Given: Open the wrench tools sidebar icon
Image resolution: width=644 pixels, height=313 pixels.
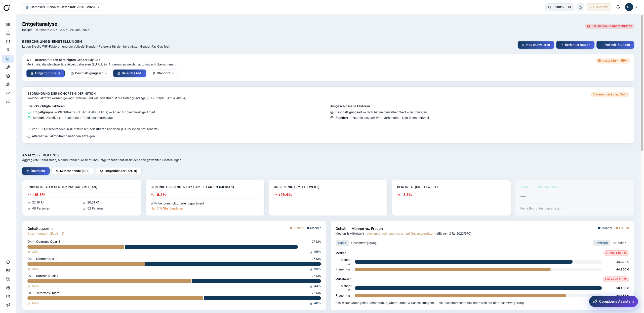Looking at the screenshot, I should pos(8,67).
